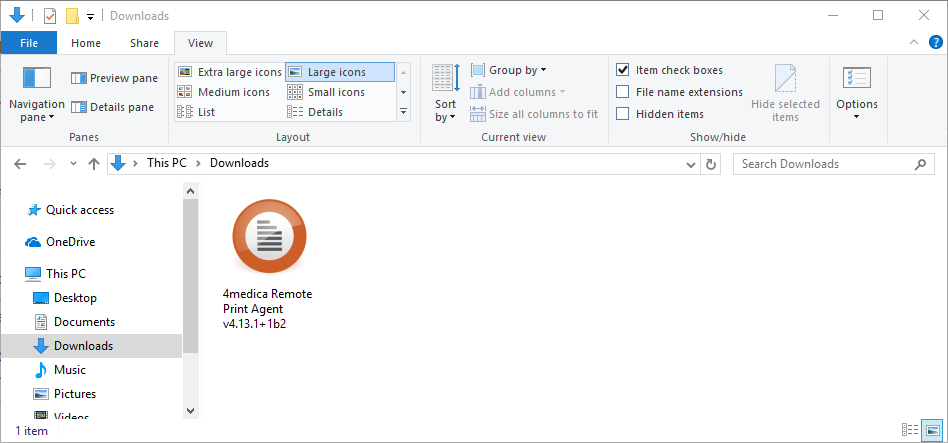This screenshot has width=948, height=443.
Task: Click the search magnifier icon
Action: [x=920, y=164]
